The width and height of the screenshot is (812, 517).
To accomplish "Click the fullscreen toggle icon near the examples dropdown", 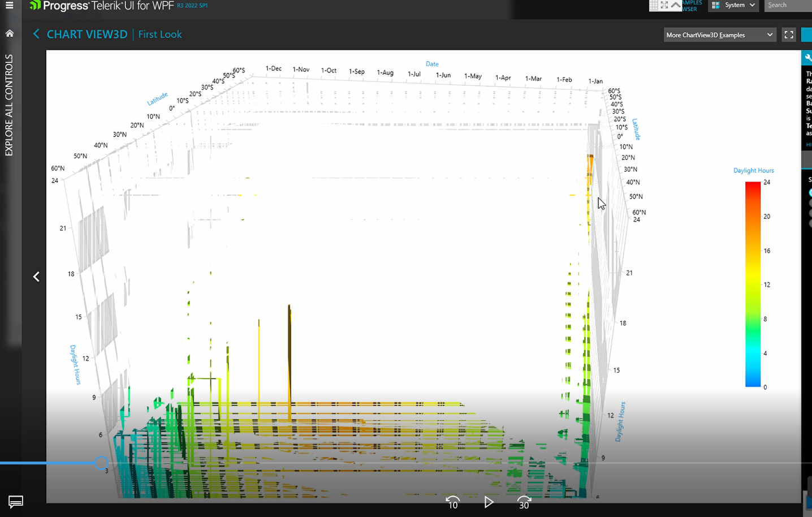I will pyautogui.click(x=788, y=35).
